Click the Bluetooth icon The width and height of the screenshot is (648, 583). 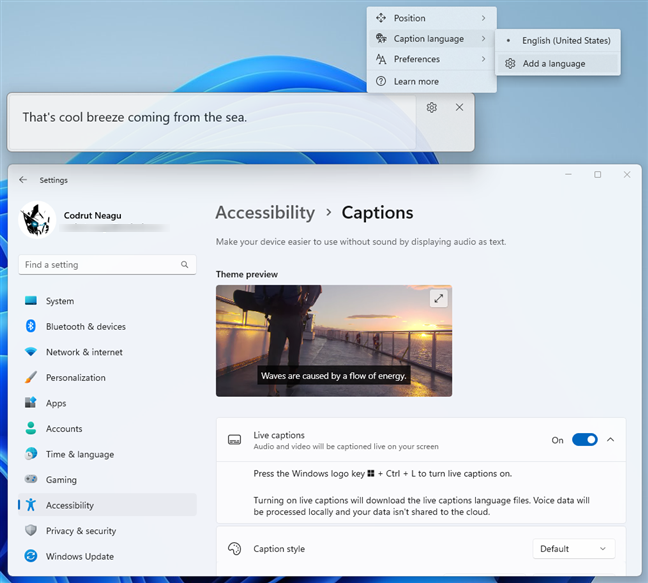31,326
